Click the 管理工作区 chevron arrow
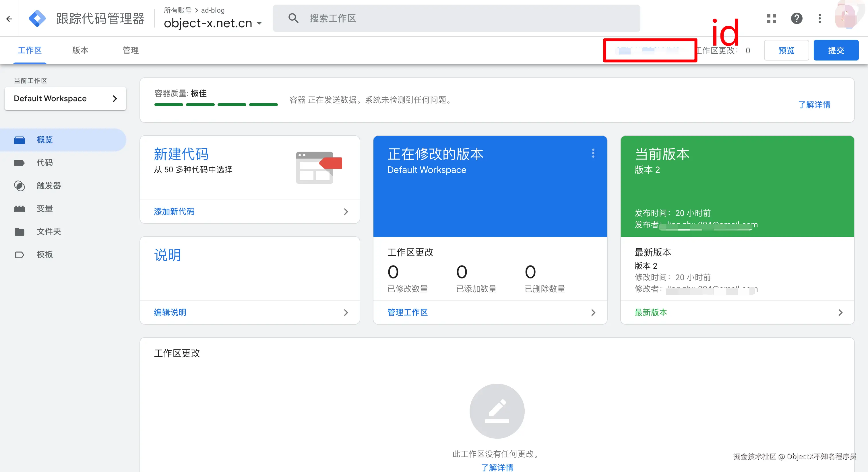Image resolution: width=868 pixels, height=472 pixels. click(593, 313)
